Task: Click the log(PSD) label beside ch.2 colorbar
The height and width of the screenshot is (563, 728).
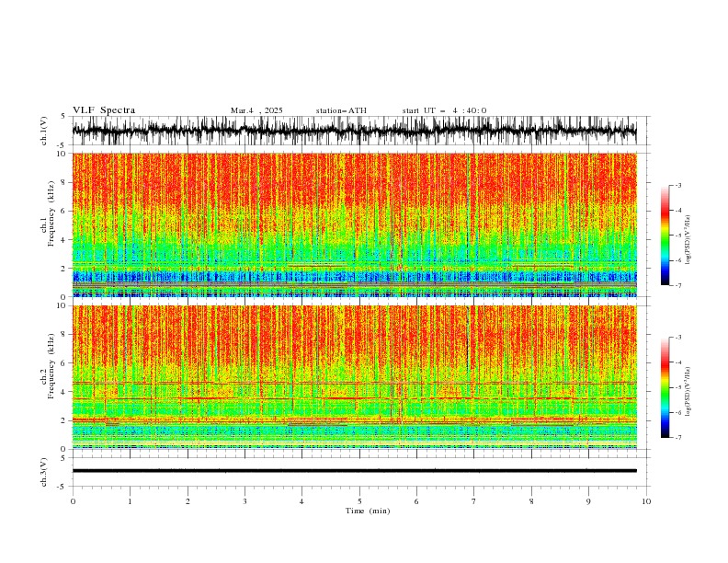Action: [x=688, y=391]
